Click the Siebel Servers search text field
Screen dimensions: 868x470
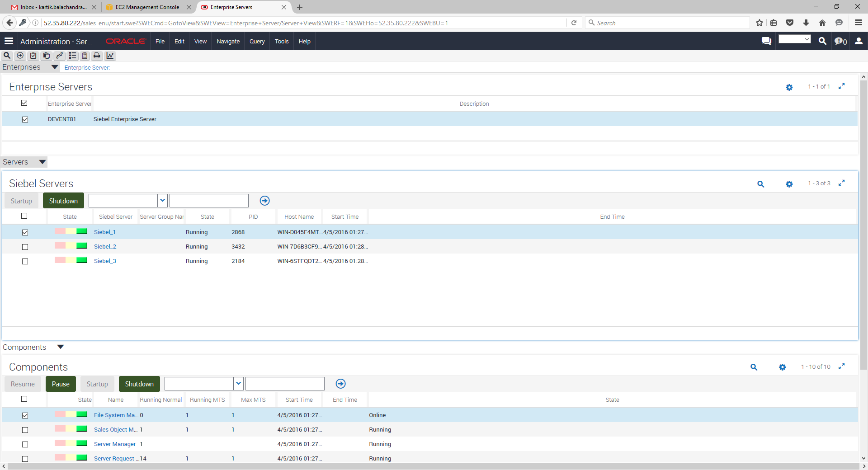click(x=209, y=201)
